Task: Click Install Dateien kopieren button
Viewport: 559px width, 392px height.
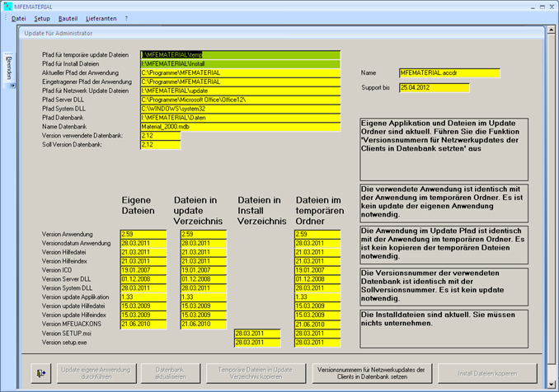Action: pos(487,373)
